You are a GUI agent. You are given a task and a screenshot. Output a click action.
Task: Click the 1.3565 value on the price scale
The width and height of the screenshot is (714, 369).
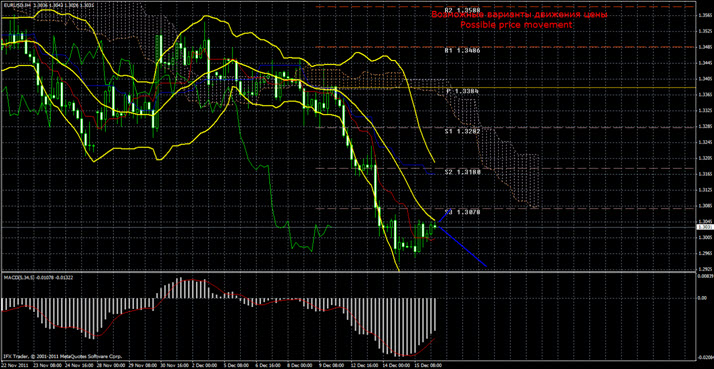(704, 15)
